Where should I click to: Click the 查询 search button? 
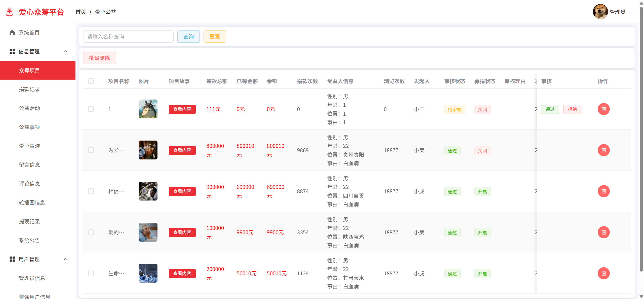[x=188, y=37]
